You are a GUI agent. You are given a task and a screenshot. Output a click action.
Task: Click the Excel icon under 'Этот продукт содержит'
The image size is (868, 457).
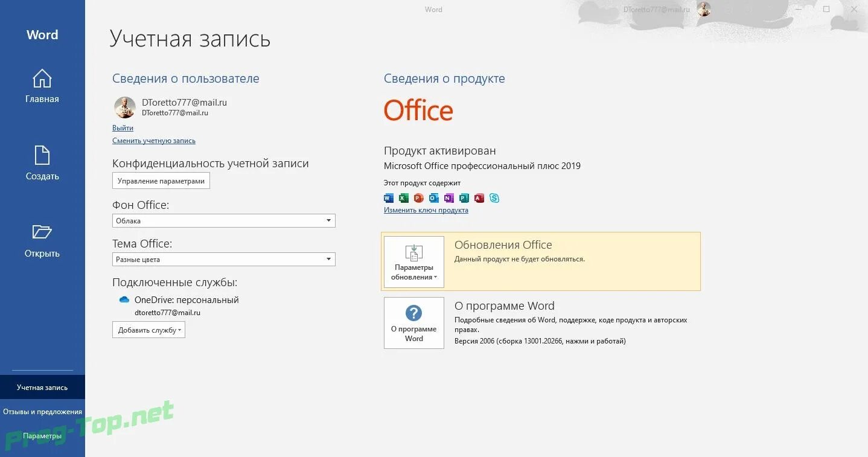point(403,198)
